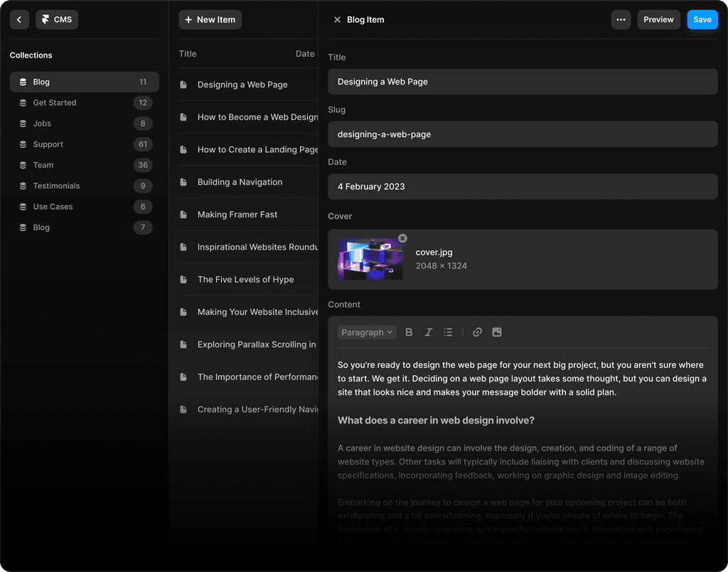Insert an image into content
This screenshot has height=572, width=728.
tap(497, 333)
